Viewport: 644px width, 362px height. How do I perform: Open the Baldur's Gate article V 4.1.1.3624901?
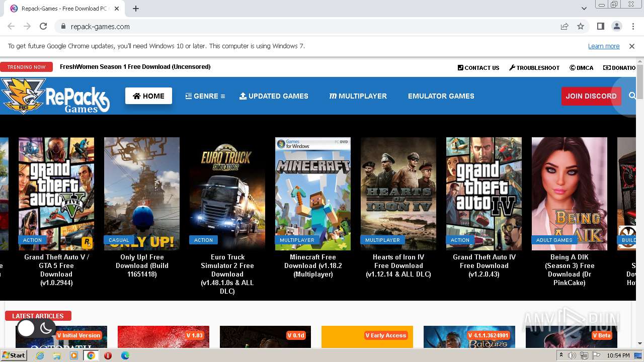click(469, 337)
